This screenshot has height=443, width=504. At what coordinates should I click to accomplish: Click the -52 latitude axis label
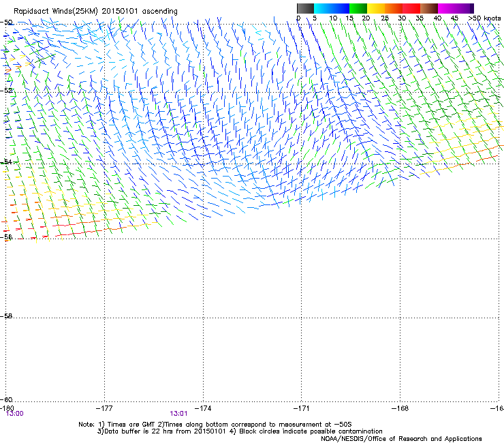pyautogui.click(x=6, y=91)
